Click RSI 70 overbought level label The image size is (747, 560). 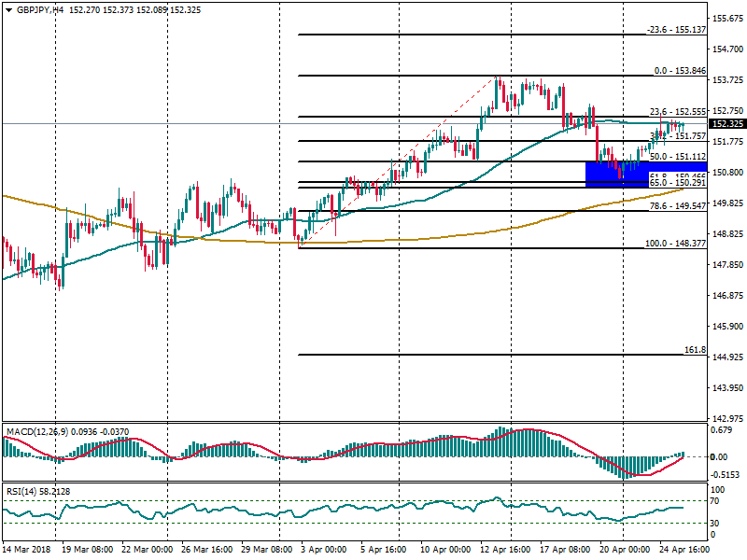click(x=717, y=502)
